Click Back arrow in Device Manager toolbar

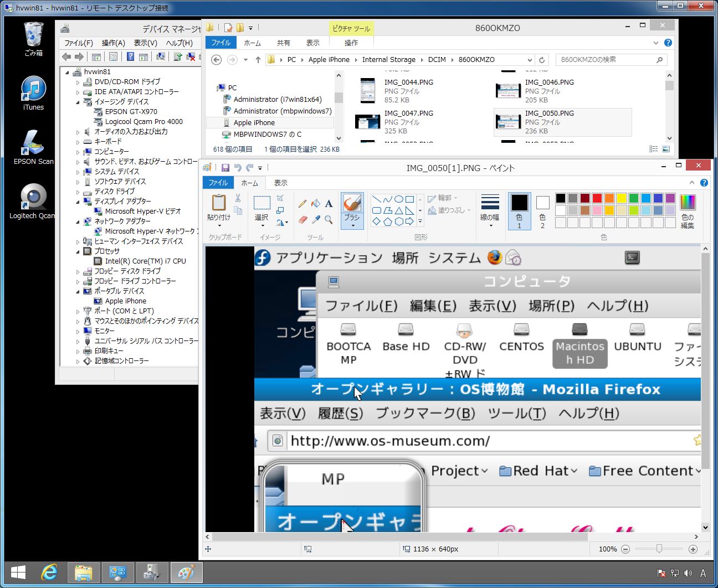click(66, 56)
